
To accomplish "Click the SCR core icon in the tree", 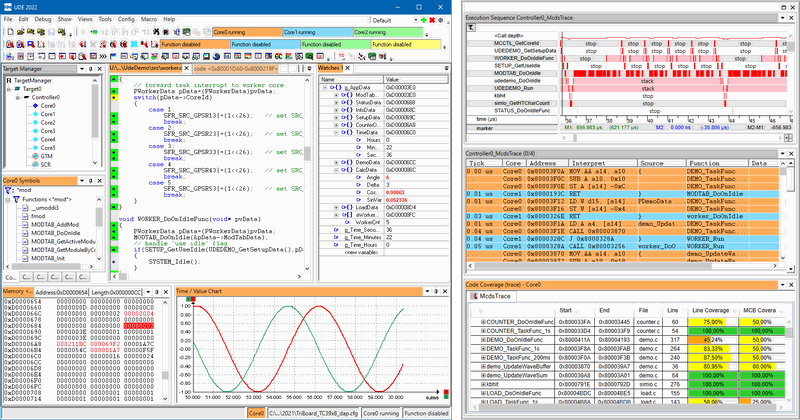I will point(36,162).
